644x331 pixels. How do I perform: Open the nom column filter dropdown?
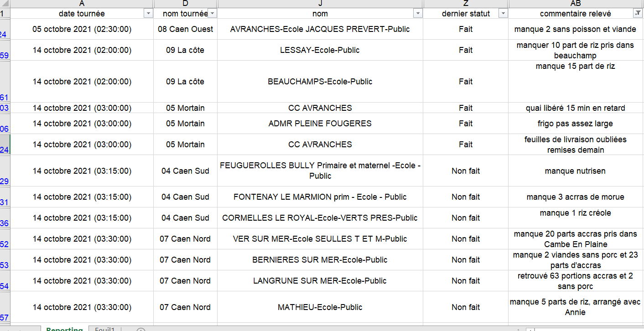(418, 14)
